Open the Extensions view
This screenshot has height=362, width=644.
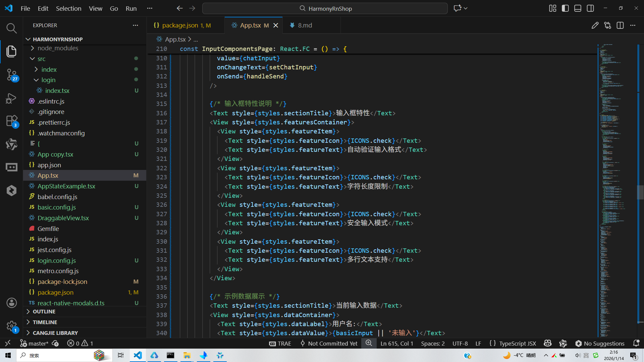click(x=11, y=121)
